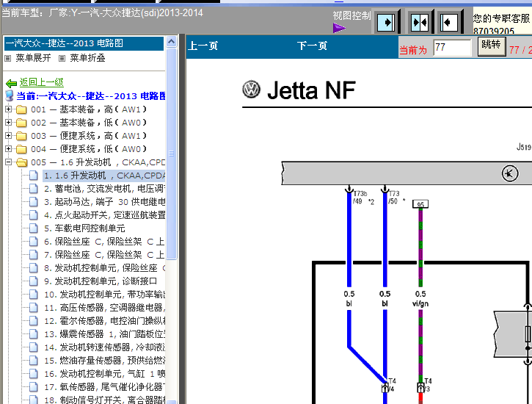The height and width of the screenshot is (404, 532).
Task: Click the page icon beside 5. 车载电网控制单元
Action: (x=33, y=228)
